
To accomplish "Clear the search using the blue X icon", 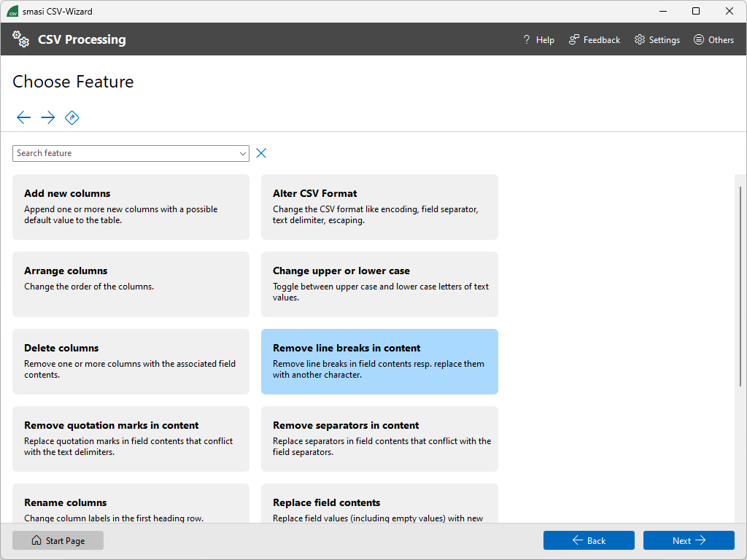I will point(261,153).
